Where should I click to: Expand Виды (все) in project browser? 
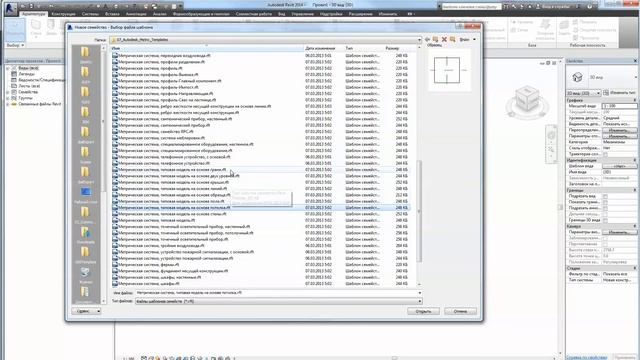8,68
